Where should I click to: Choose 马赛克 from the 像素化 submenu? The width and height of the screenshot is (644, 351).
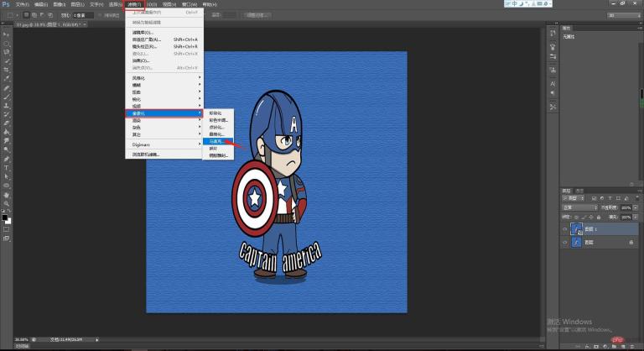[x=215, y=142]
